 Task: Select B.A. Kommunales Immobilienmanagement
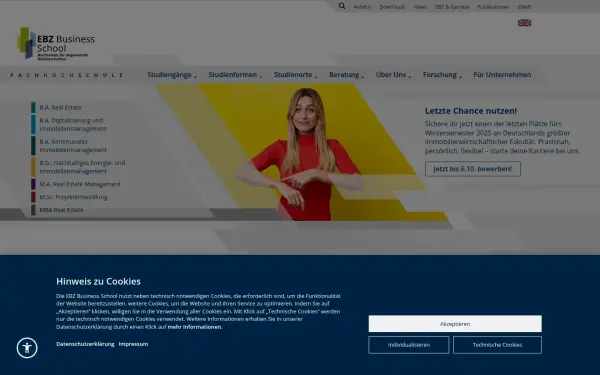[x=73, y=146]
